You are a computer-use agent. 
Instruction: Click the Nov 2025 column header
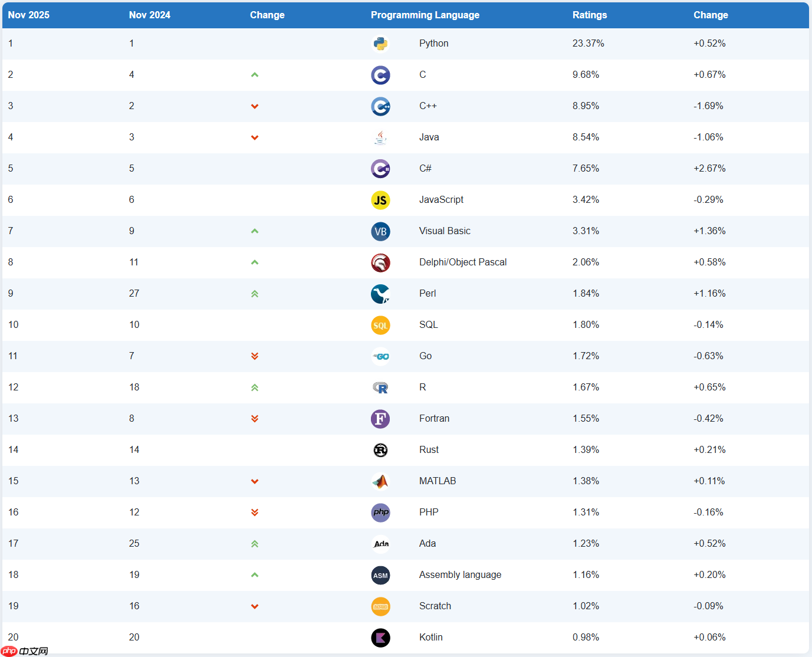click(28, 15)
